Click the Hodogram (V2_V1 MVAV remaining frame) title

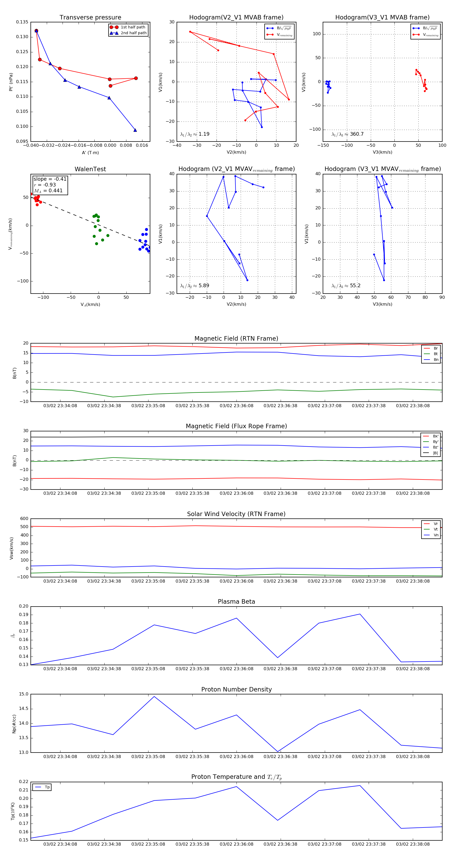pos(236,169)
